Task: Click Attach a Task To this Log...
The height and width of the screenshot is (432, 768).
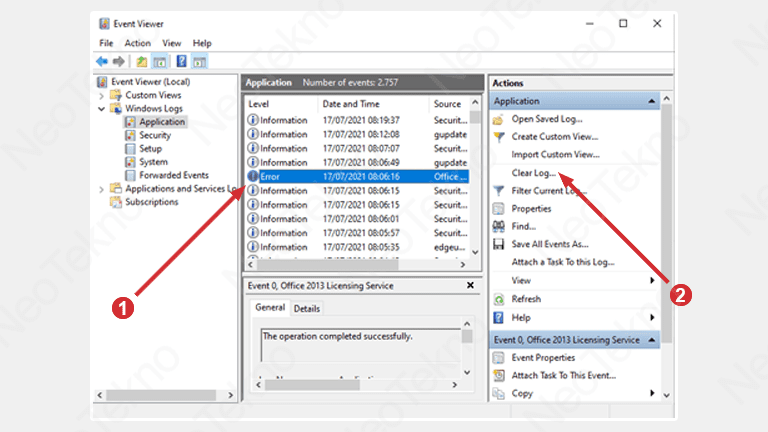Action: [563, 262]
